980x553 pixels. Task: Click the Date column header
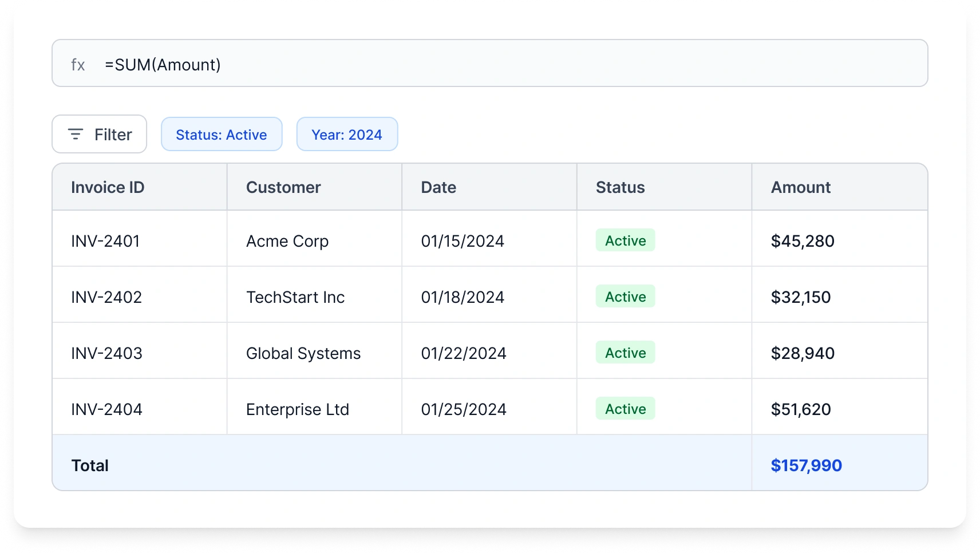489,187
